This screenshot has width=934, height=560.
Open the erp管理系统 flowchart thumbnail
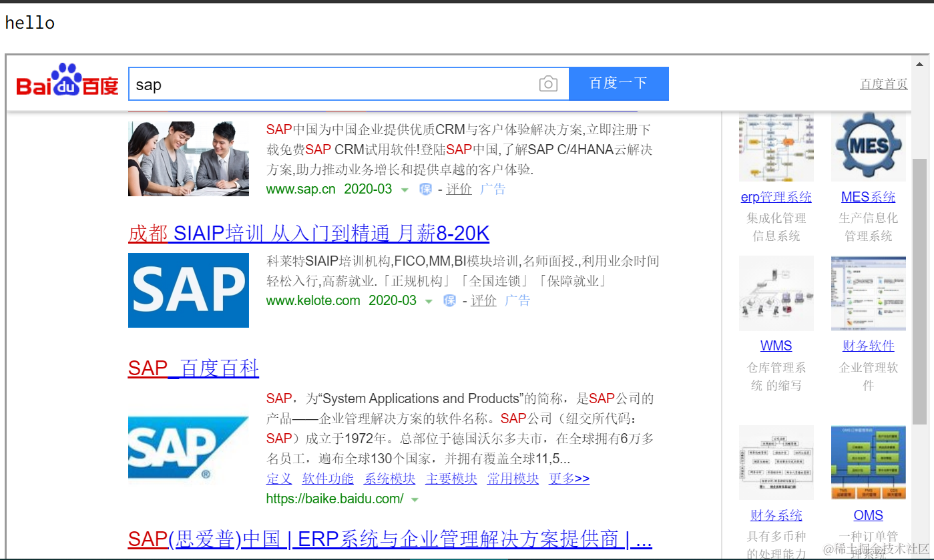[776, 146]
